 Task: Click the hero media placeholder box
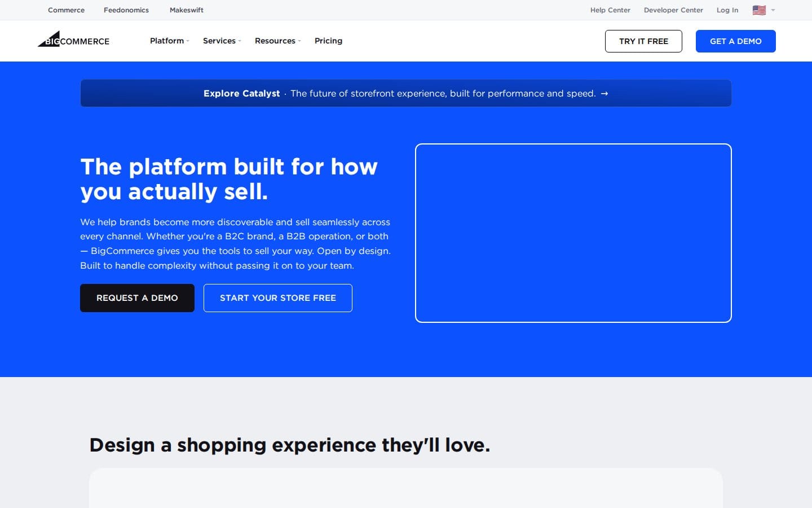pos(573,233)
